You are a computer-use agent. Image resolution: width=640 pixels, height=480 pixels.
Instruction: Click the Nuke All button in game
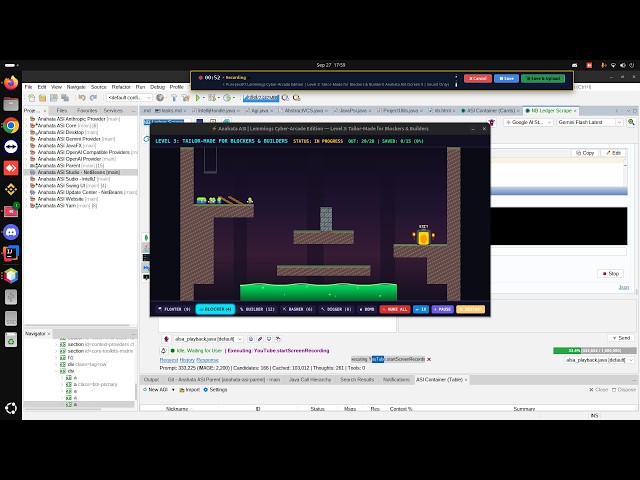pos(395,309)
